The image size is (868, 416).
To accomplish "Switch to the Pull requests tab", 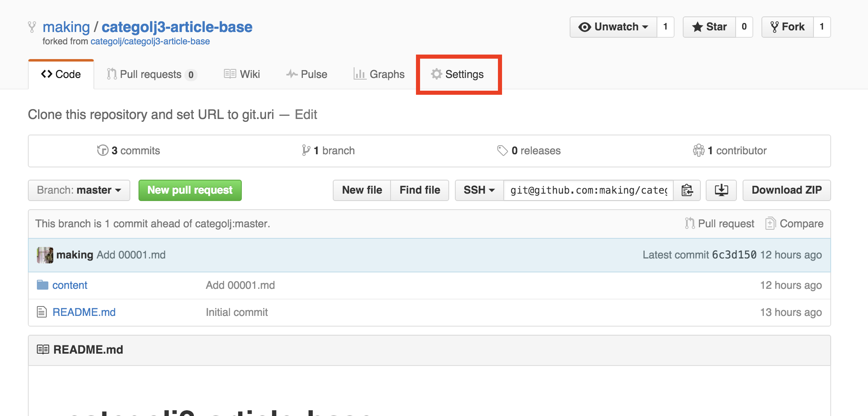I will tap(151, 74).
